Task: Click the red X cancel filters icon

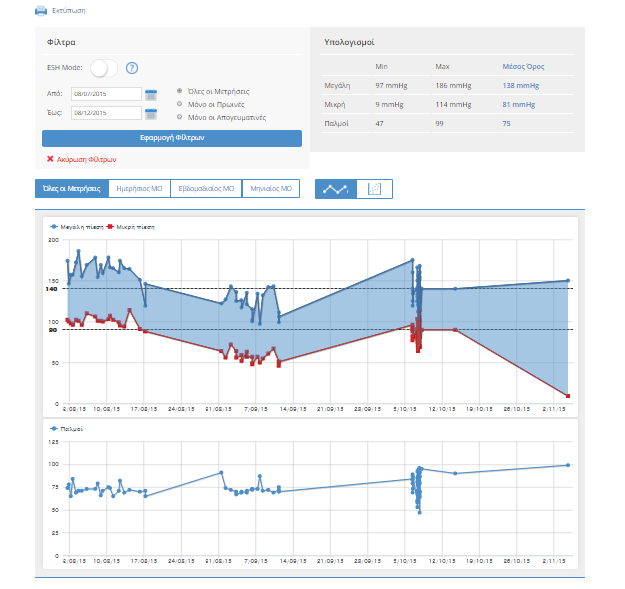Action: pos(50,159)
